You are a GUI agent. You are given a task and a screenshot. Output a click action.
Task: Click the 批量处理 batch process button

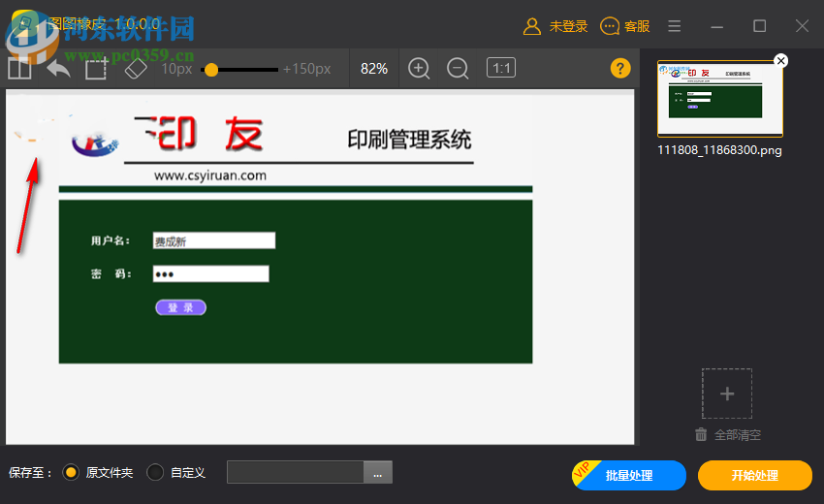(629, 475)
